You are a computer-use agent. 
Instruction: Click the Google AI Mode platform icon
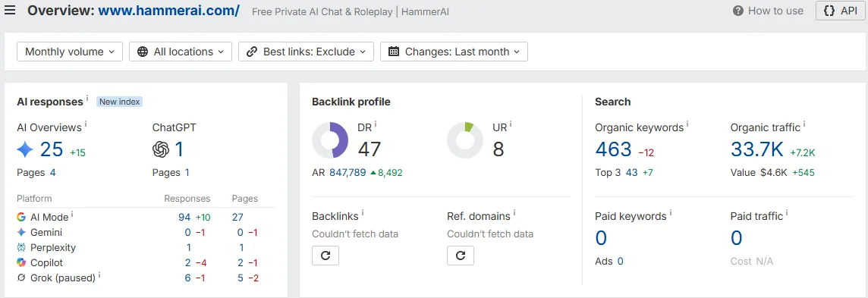click(x=21, y=218)
